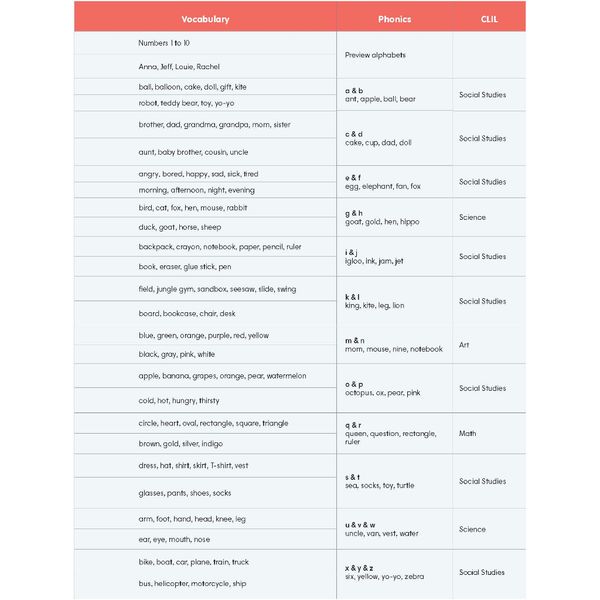
Task: Click the CLIL column header
Action: point(489,19)
